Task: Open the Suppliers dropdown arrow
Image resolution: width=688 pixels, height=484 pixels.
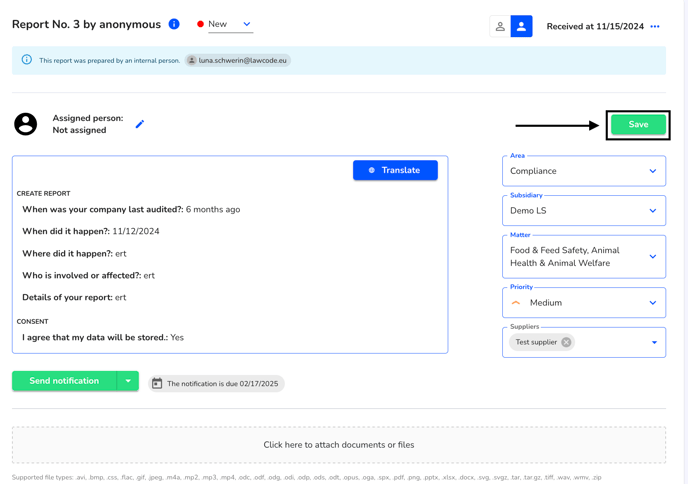Action: pos(654,342)
